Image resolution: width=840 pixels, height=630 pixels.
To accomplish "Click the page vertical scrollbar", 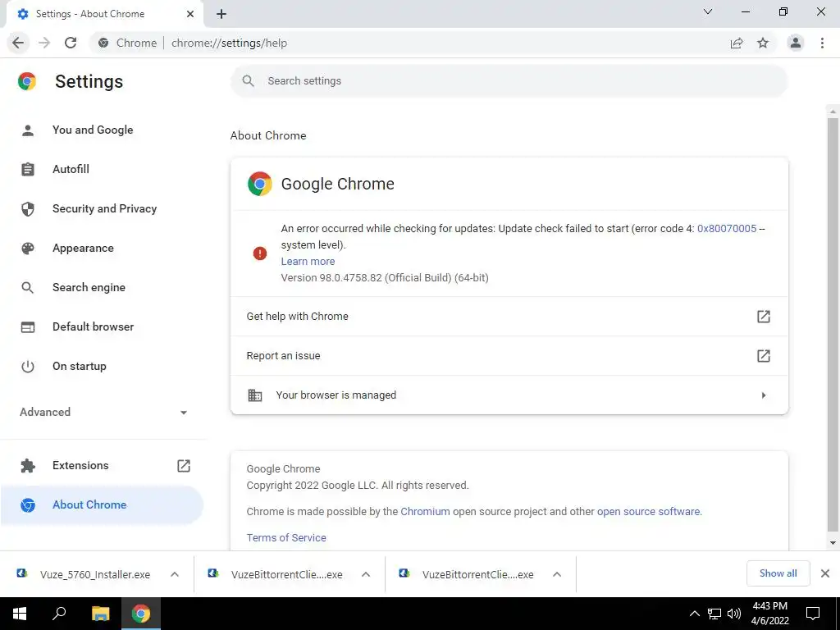I will pyautogui.click(x=833, y=325).
